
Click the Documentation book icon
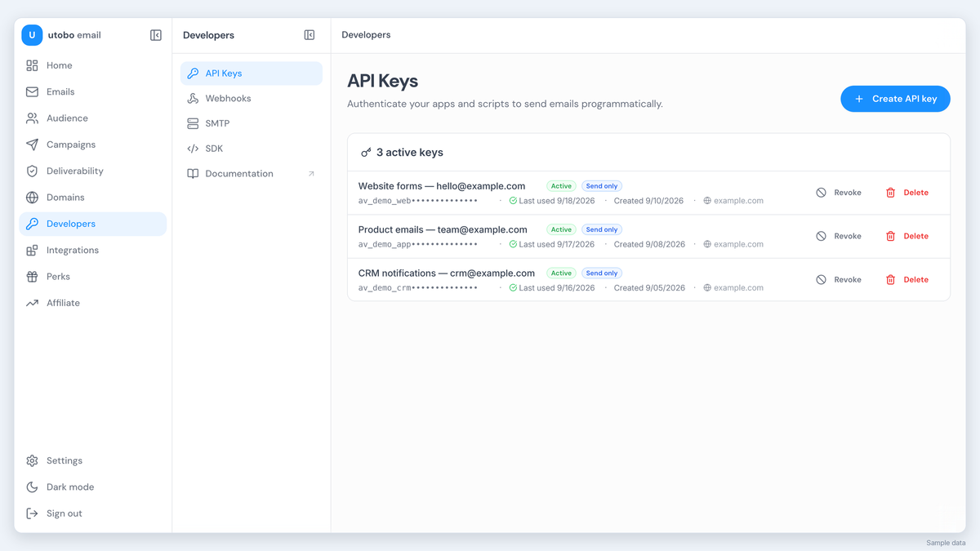pyautogui.click(x=193, y=174)
